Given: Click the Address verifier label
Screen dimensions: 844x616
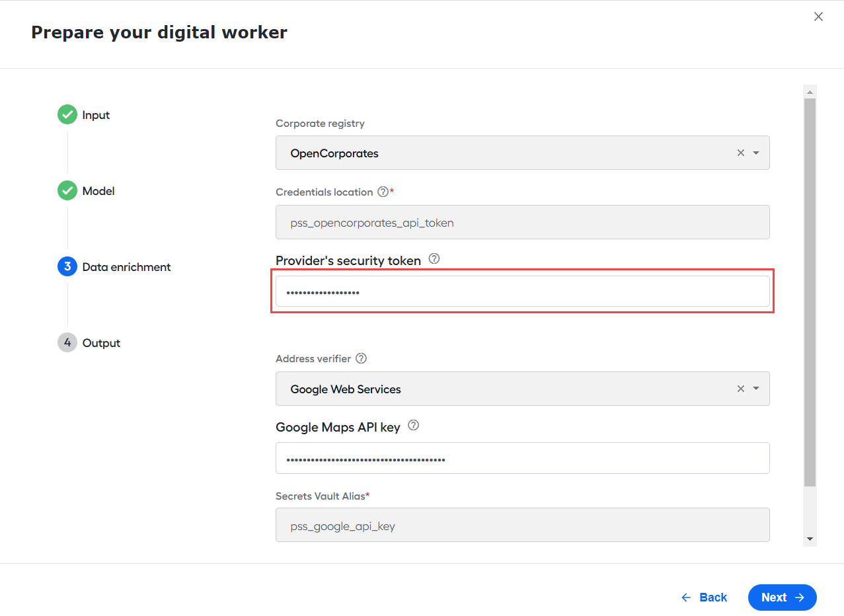Looking at the screenshot, I should (x=313, y=358).
